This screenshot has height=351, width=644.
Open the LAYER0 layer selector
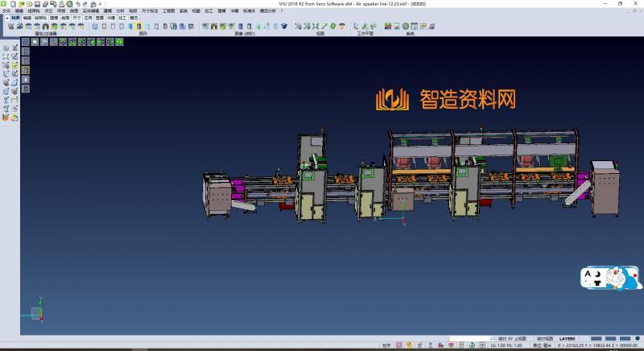click(x=568, y=339)
